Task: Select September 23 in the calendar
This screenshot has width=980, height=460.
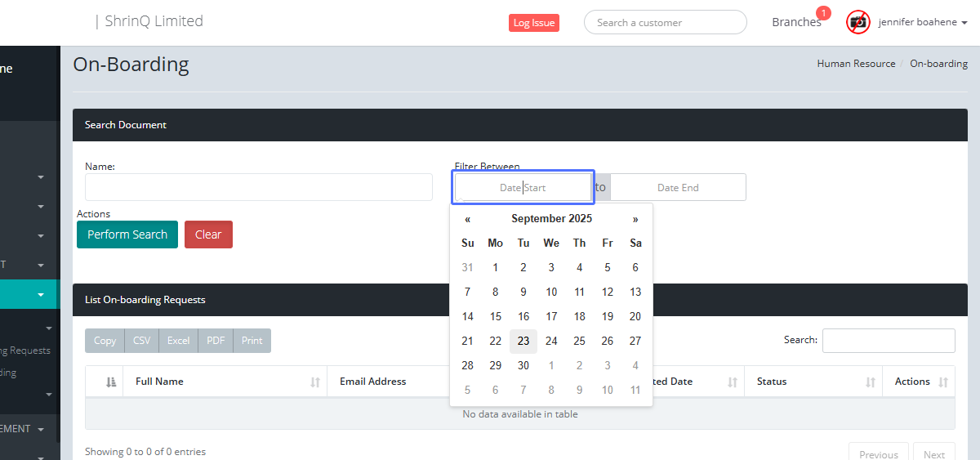Action: click(x=523, y=341)
